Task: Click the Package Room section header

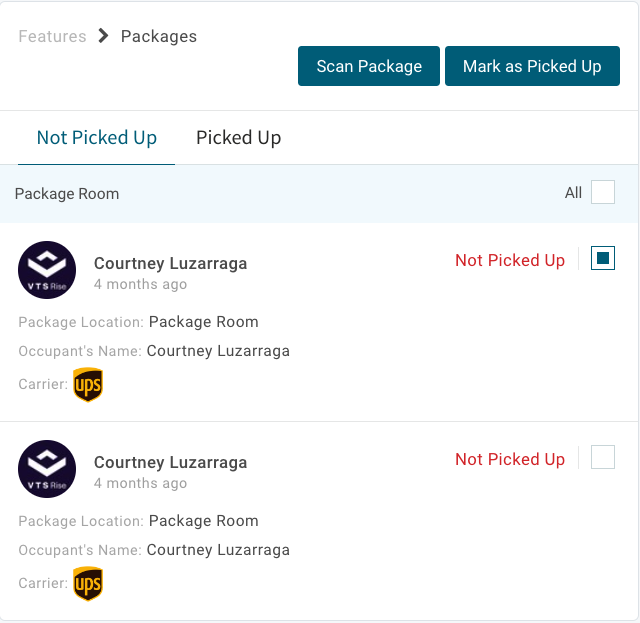Action: (67, 193)
